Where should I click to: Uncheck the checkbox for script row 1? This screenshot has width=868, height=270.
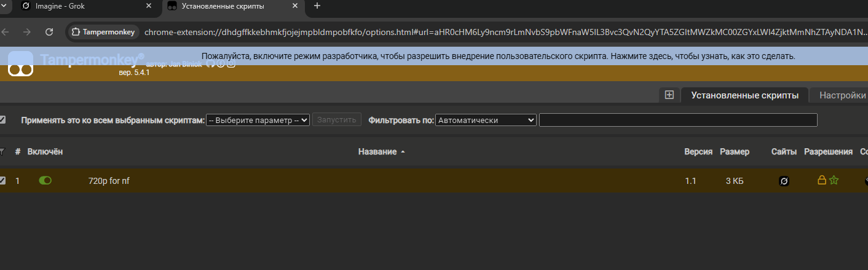click(x=2, y=181)
